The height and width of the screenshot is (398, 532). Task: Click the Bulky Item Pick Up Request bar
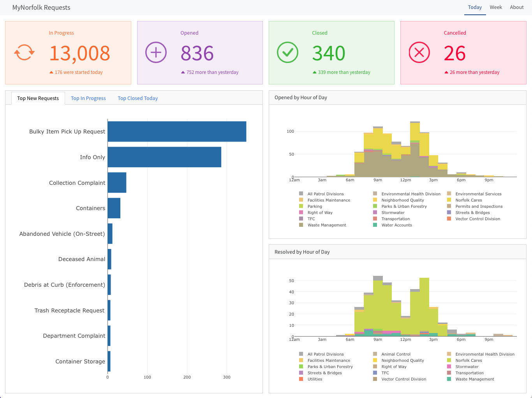point(177,131)
